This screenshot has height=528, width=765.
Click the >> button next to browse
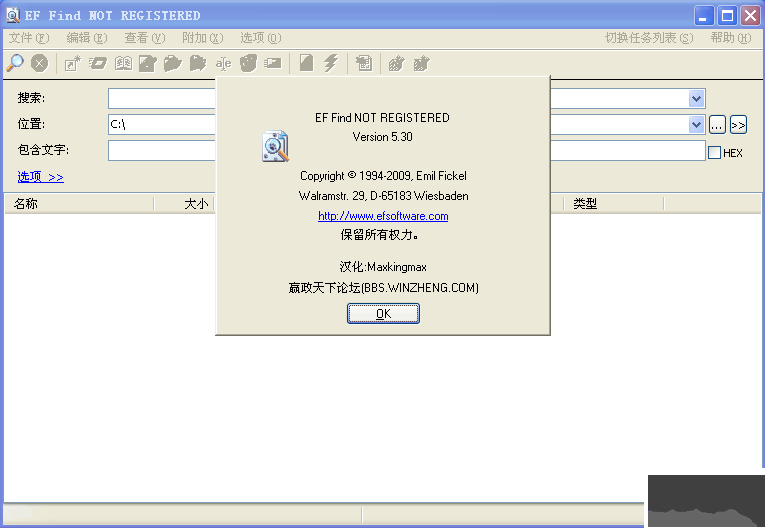pos(738,125)
